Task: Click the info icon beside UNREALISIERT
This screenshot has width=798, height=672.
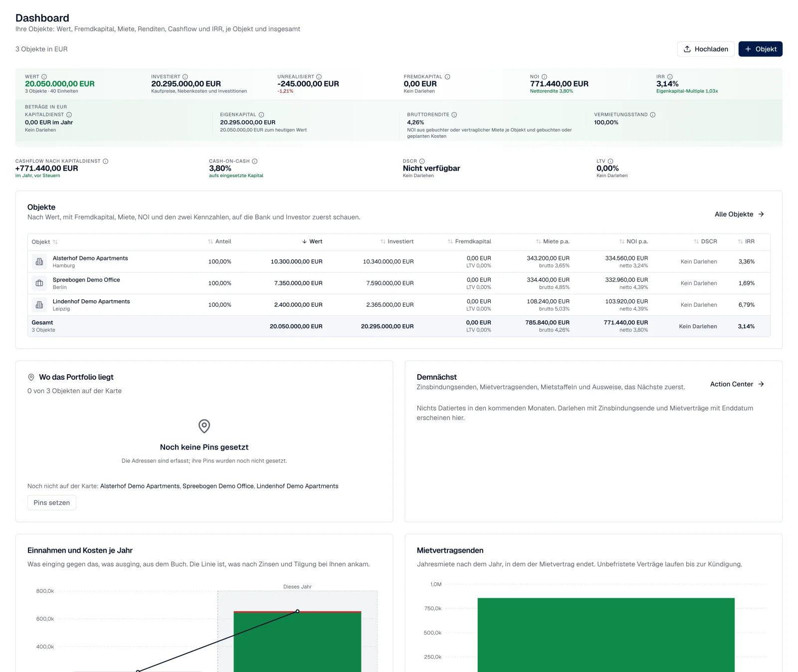Action: click(319, 77)
